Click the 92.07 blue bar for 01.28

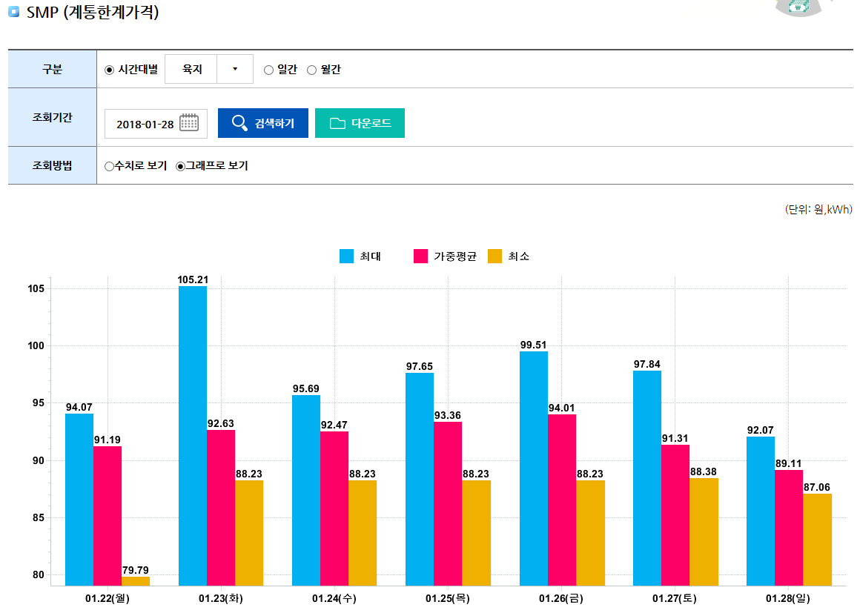761,511
